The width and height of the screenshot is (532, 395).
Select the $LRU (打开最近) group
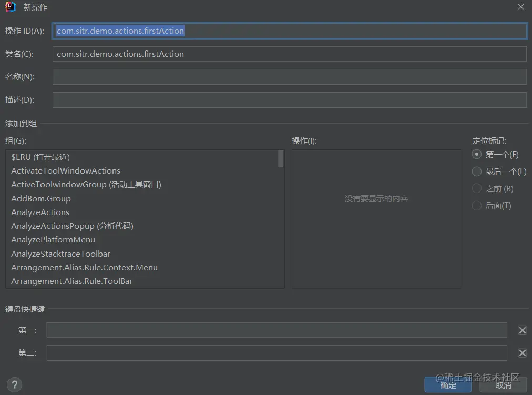pos(145,157)
